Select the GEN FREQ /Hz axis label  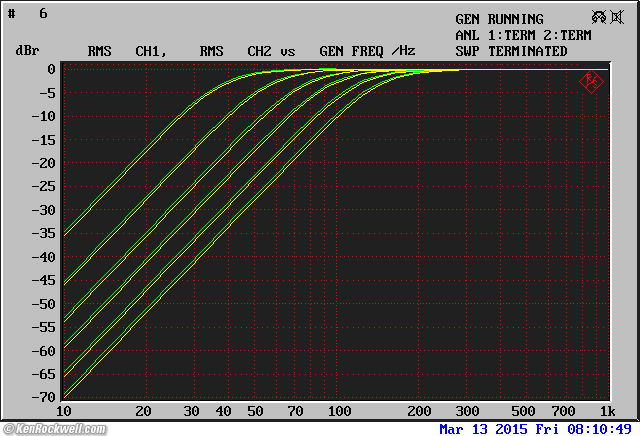[366, 51]
